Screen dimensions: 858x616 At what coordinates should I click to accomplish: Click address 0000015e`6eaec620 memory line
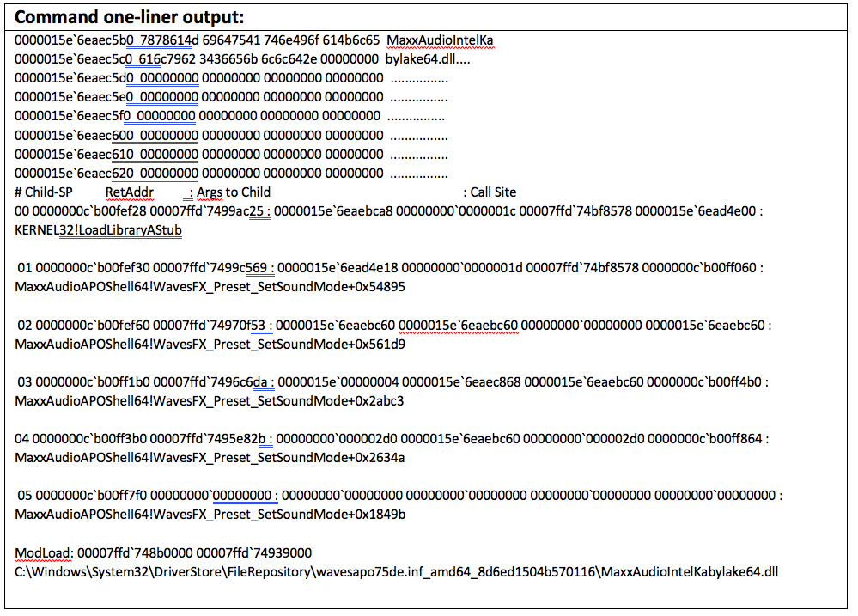tap(232, 174)
